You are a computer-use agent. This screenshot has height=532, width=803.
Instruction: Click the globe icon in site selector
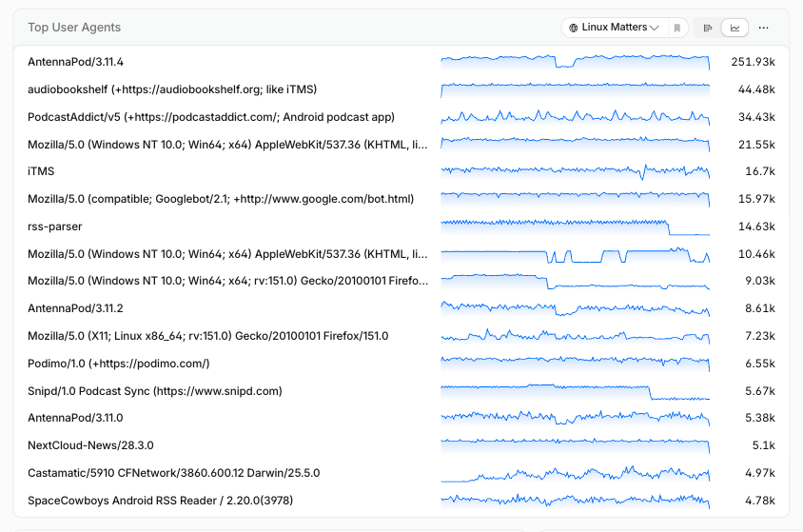pyautogui.click(x=573, y=28)
